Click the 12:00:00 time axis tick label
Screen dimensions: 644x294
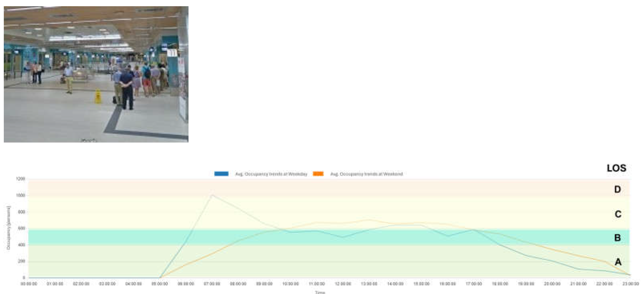coord(343,284)
